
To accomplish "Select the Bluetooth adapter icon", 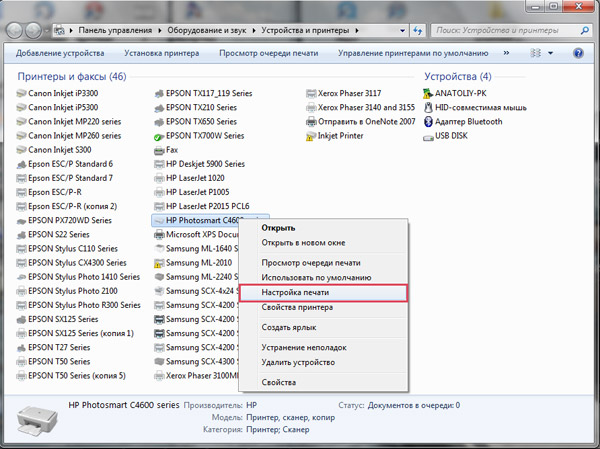I will click(428, 122).
